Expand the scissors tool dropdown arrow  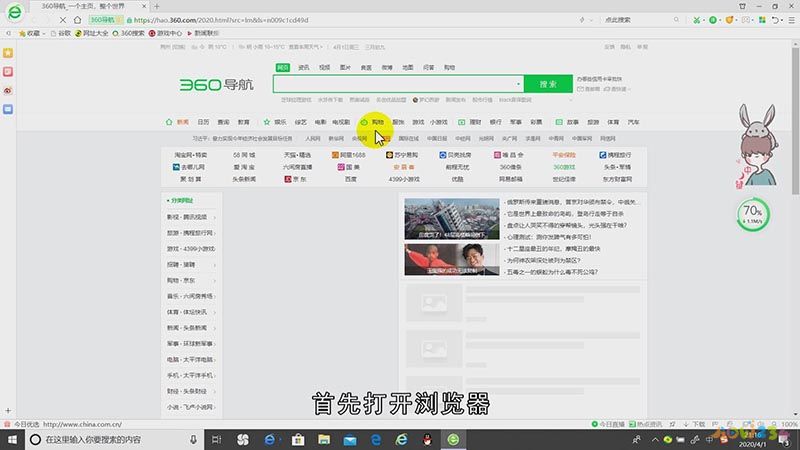point(704,20)
